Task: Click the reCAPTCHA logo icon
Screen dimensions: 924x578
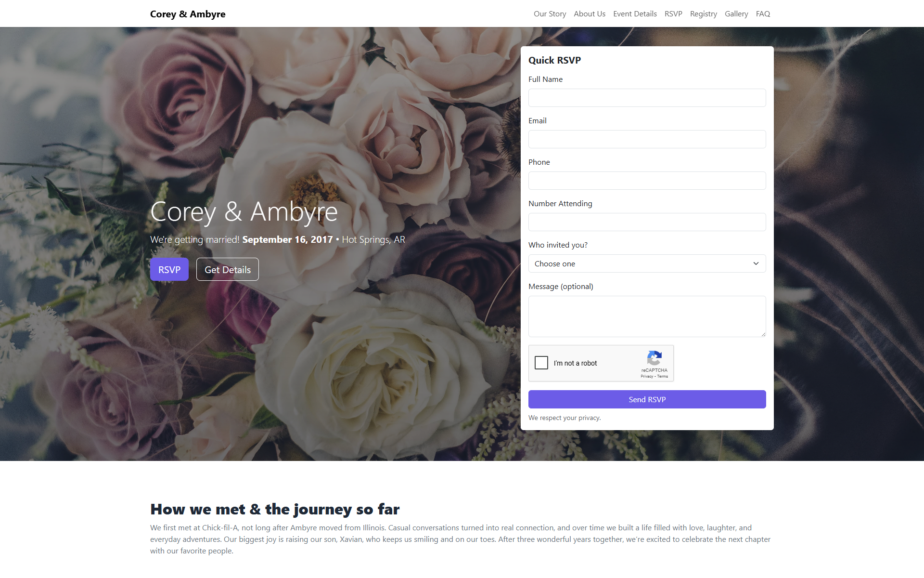Action: coord(654,358)
